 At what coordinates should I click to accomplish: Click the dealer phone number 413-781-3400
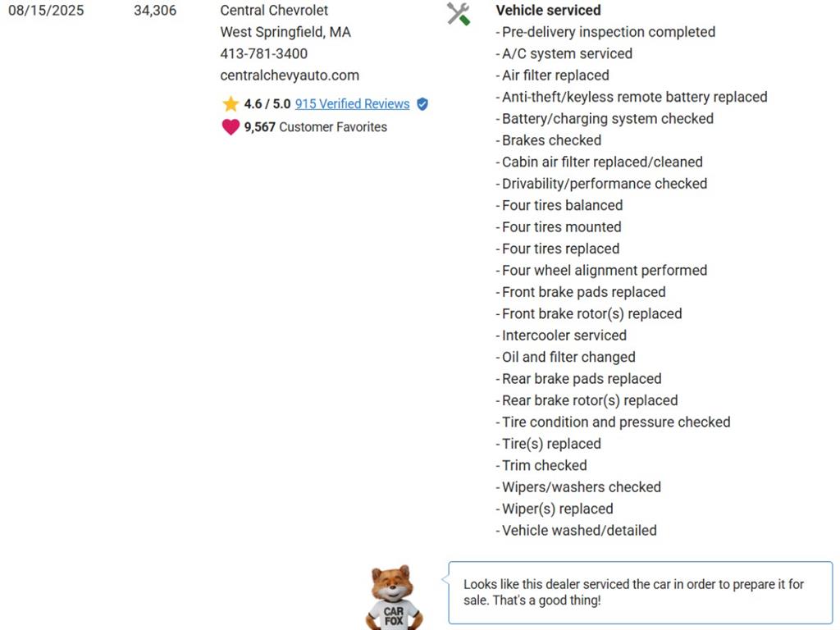[264, 54]
